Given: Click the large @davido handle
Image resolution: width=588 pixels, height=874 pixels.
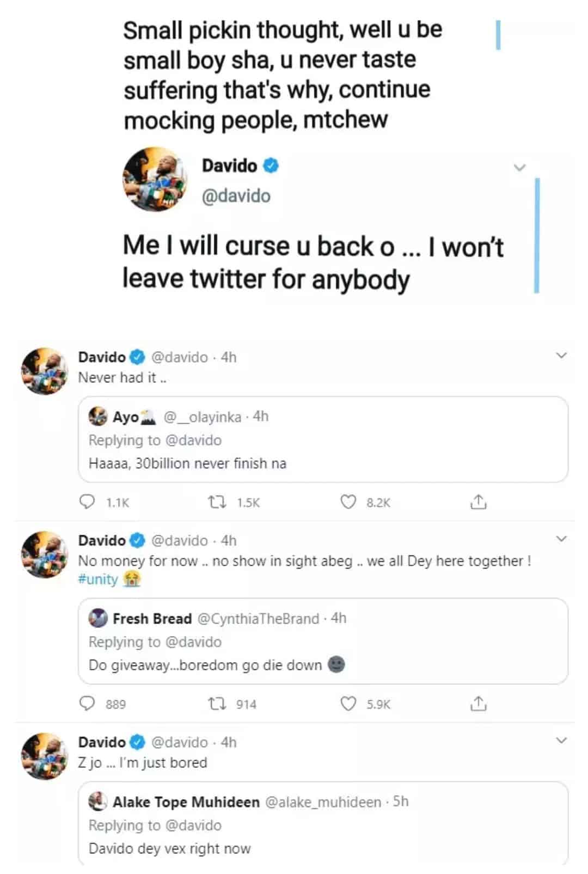Looking at the screenshot, I should 236,196.
